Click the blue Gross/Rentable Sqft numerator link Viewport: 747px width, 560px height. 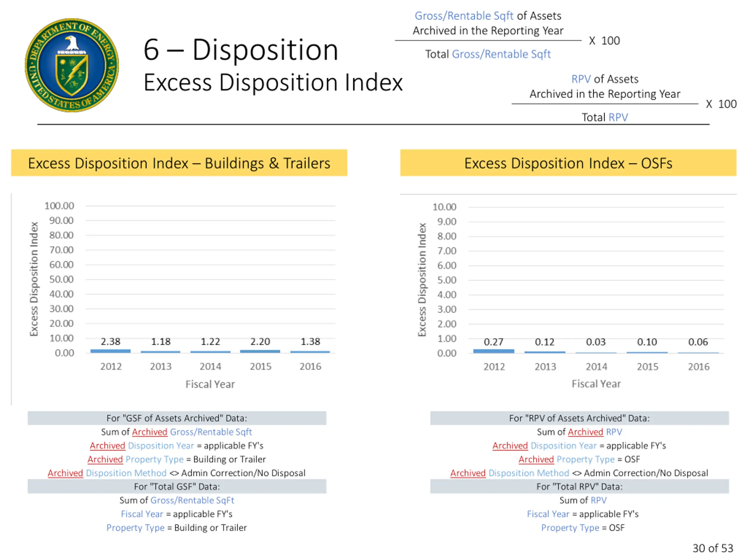[464, 16]
